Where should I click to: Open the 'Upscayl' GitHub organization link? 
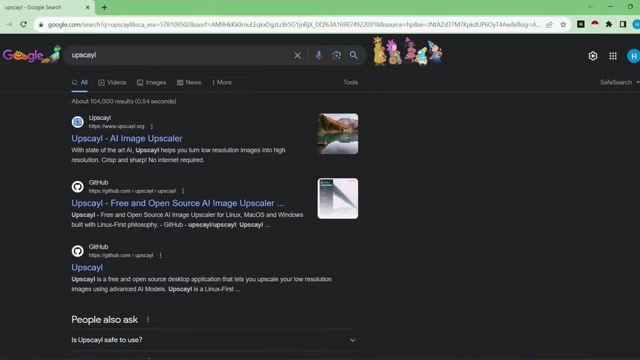[x=87, y=268]
